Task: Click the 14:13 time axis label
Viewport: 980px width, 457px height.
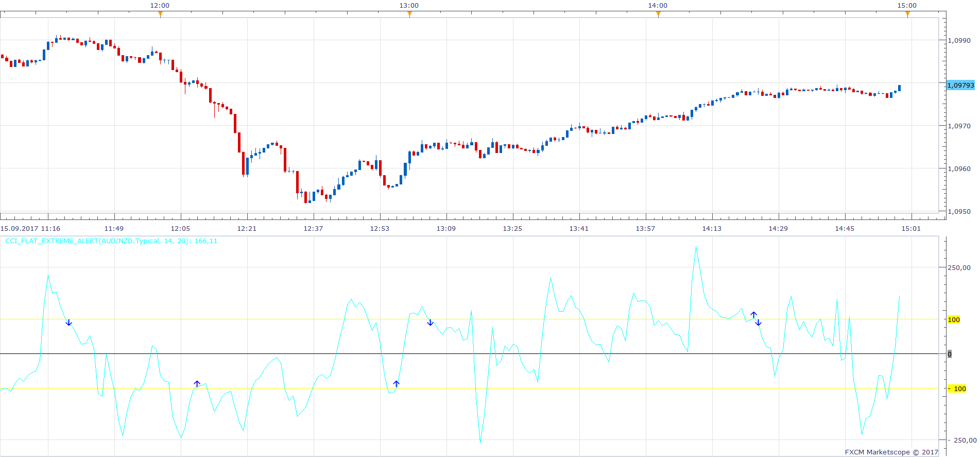Action: (x=712, y=228)
